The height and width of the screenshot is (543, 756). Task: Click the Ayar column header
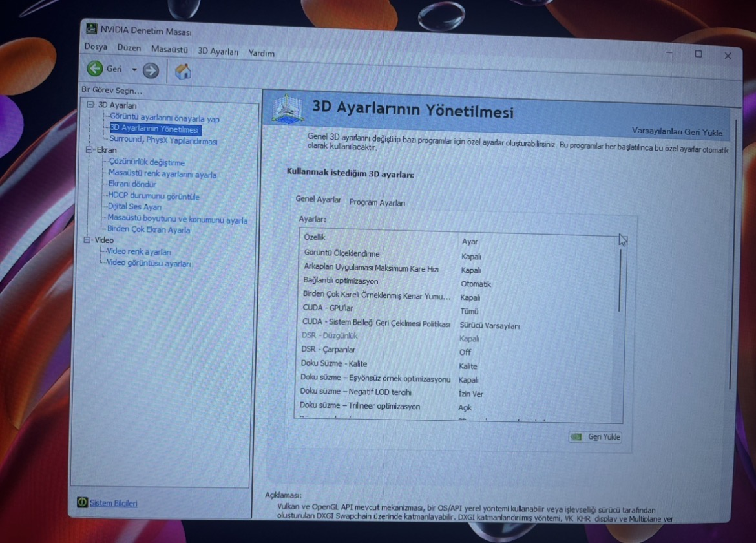pyautogui.click(x=470, y=242)
